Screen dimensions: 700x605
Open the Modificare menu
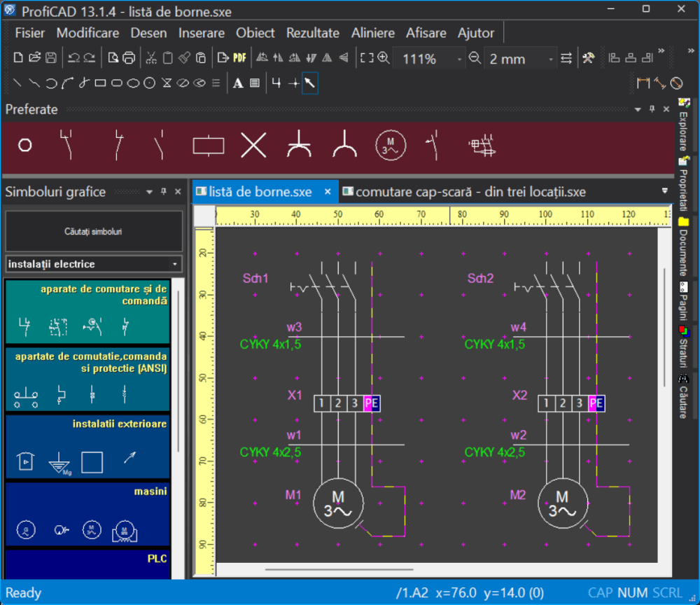tap(87, 33)
